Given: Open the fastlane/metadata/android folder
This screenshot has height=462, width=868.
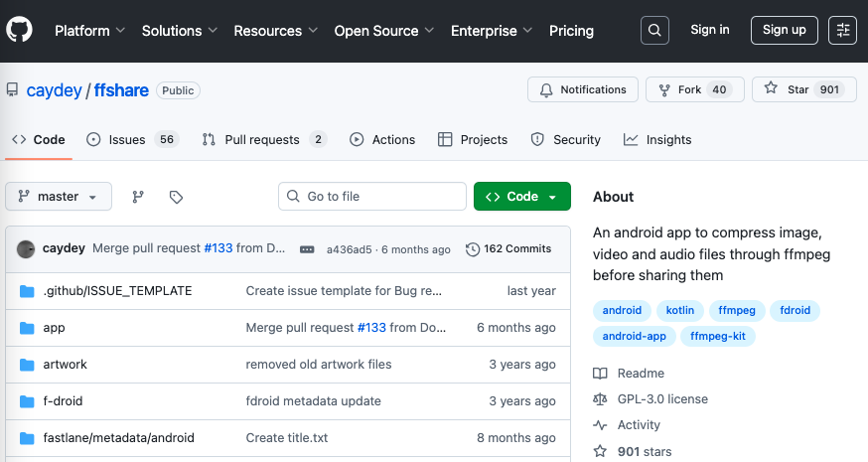Looking at the screenshot, I should [x=118, y=437].
